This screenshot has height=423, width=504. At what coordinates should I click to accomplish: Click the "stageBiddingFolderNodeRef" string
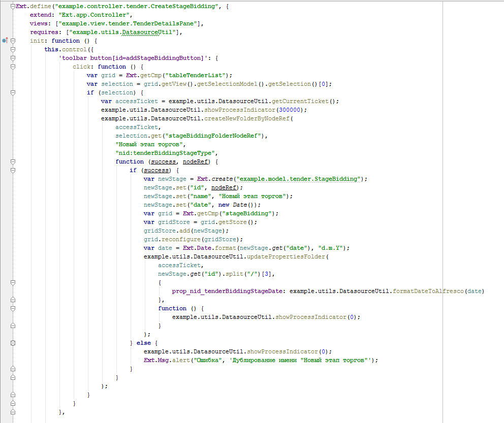pyautogui.click(x=213, y=136)
